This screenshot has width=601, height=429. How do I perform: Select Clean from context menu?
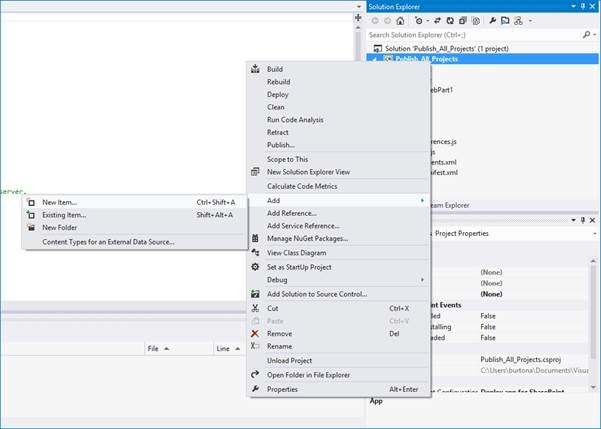coord(339,107)
